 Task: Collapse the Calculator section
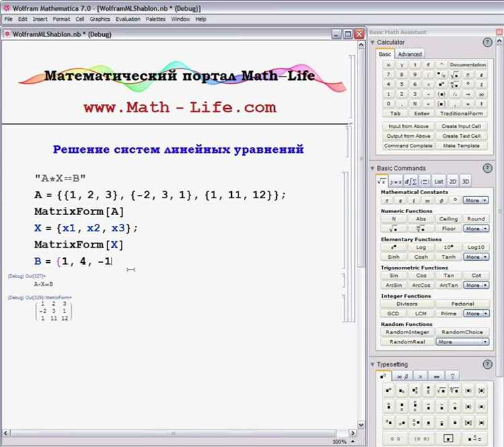point(372,42)
